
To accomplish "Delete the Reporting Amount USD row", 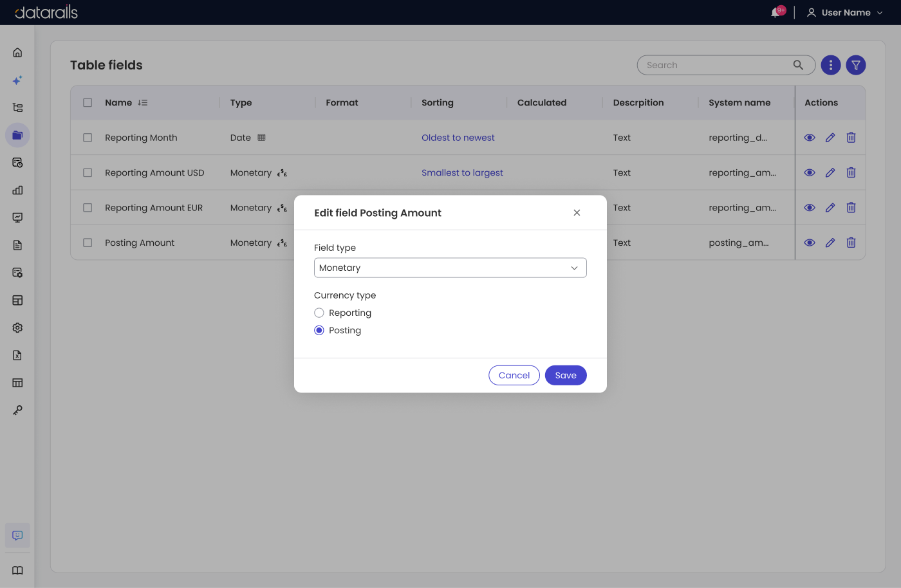I will (851, 172).
